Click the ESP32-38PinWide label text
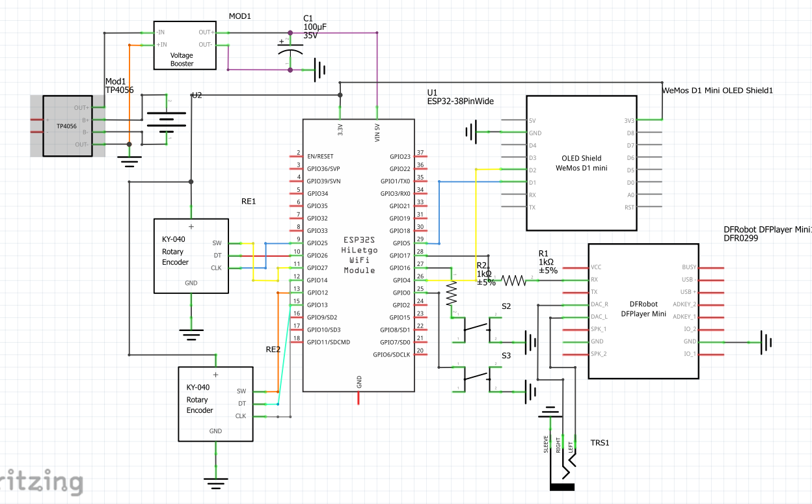The width and height of the screenshot is (812, 504). tap(461, 101)
